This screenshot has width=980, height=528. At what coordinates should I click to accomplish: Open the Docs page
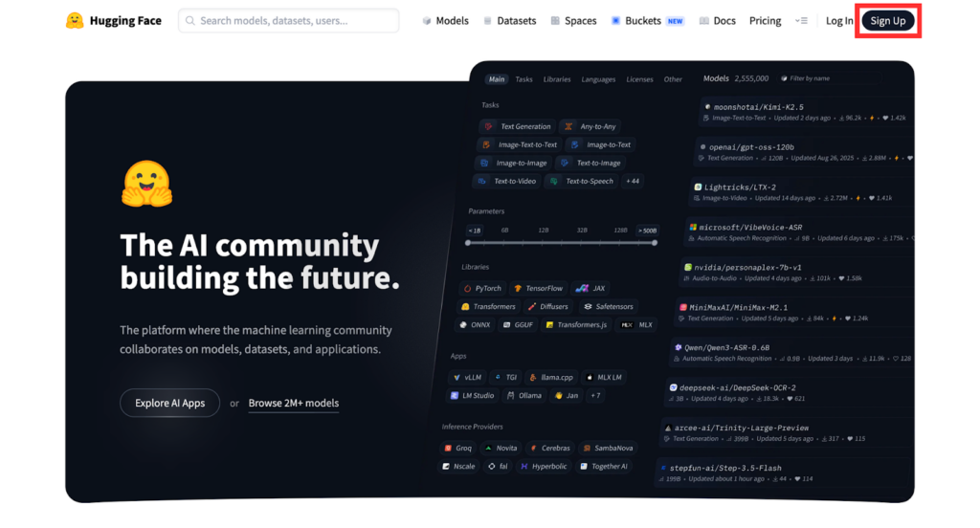pos(718,21)
